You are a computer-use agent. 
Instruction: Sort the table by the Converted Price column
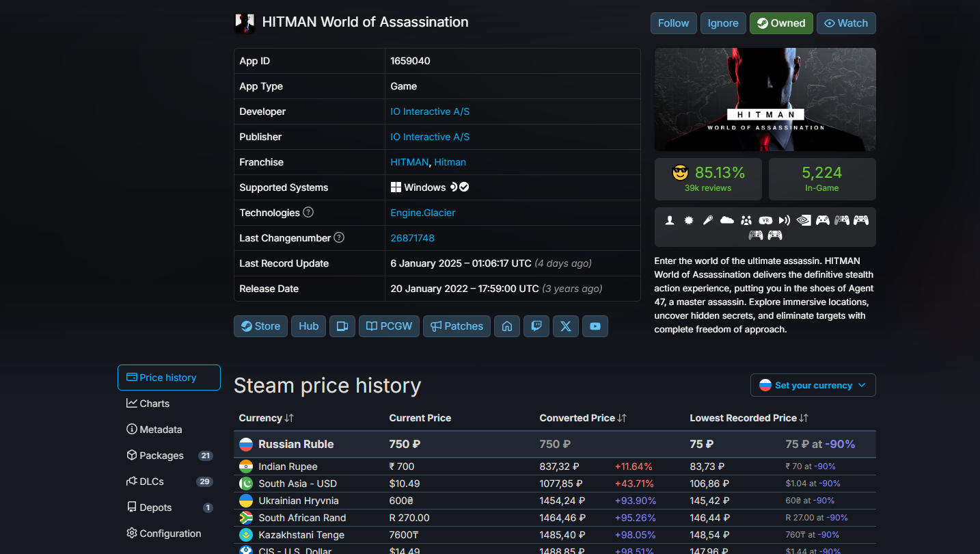583,418
